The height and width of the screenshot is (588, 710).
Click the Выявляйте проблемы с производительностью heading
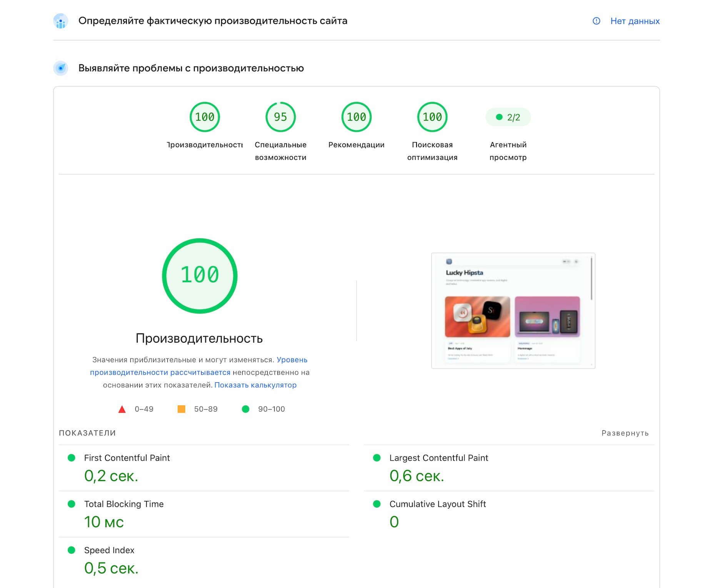coord(191,68)
